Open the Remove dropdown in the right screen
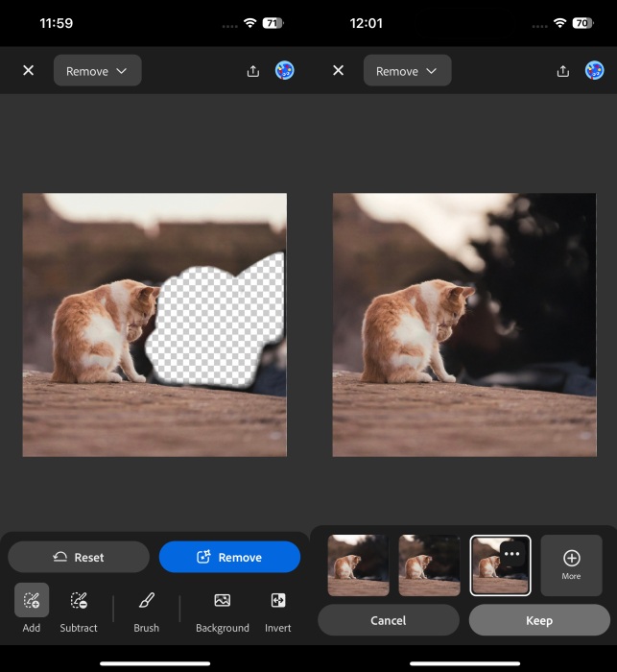Image resolution: width=617 pixels, height=672 pixels. tap(407, 70)
